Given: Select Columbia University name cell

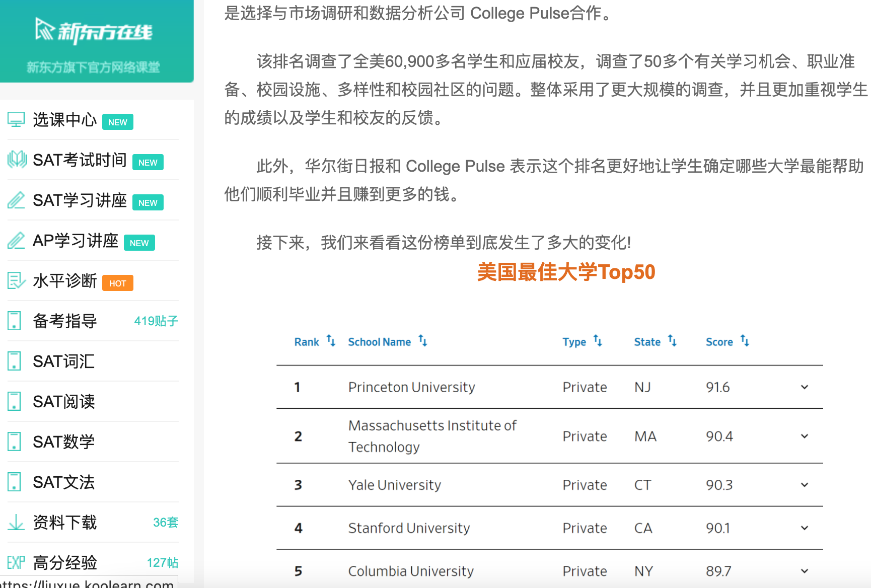Looking at the screenshot, I should click(x=411, y=571).
